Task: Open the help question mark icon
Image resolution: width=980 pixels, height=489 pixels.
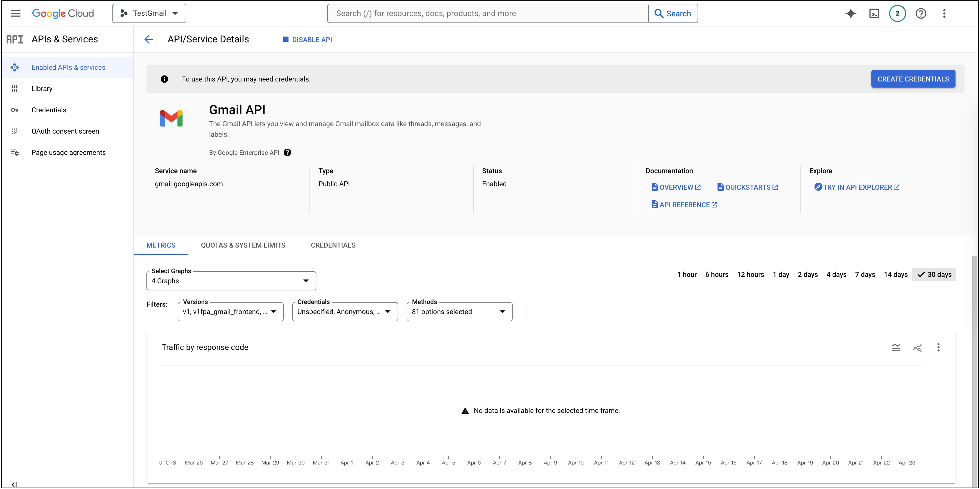Action: tap(921, 14)
